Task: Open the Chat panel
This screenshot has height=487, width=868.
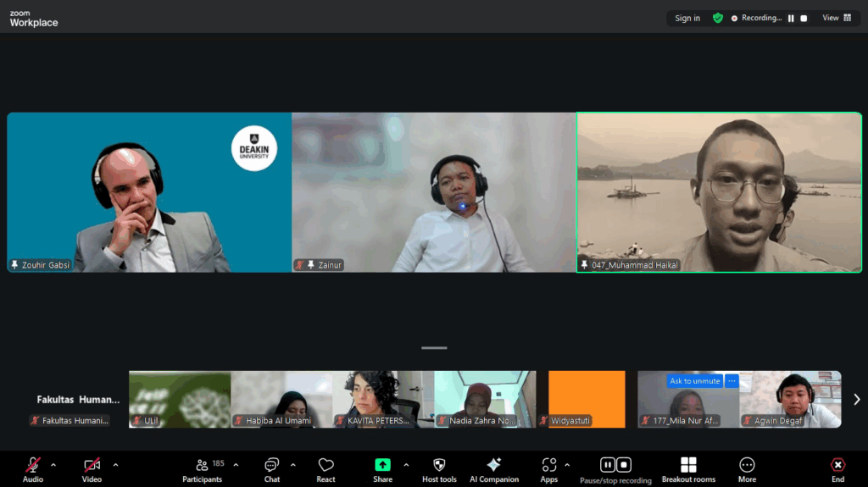Action: [272, 465]
